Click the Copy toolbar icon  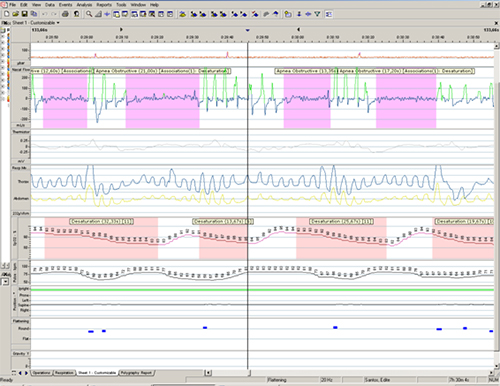pyautogui.click(x=34, y=14)
